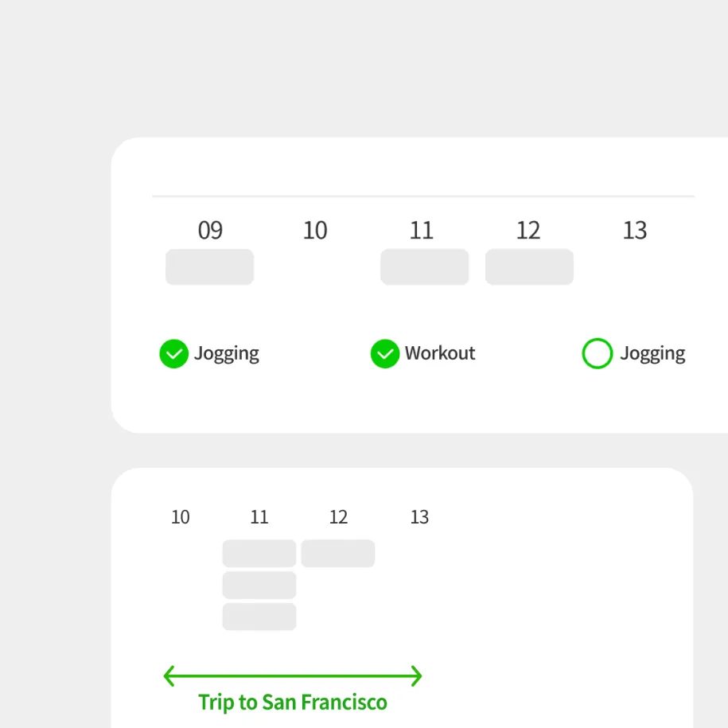This screenshot has height=728, width=728.
Task: Check the empty Jogging circle
Action: click(598, 354)
